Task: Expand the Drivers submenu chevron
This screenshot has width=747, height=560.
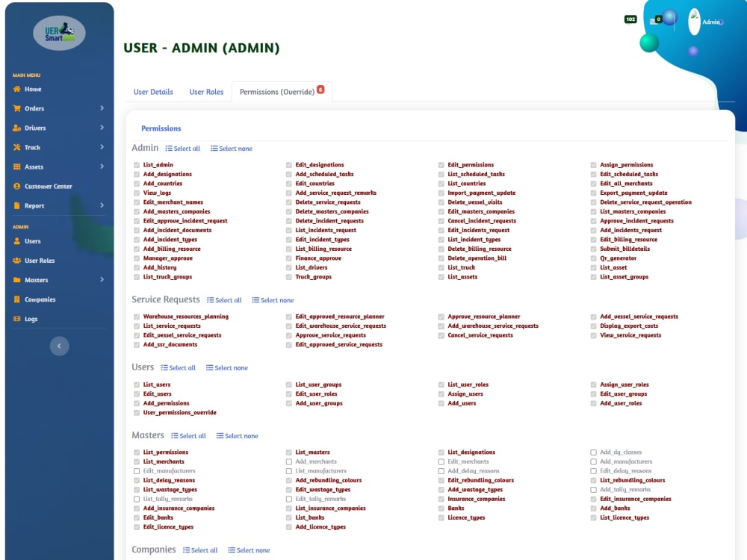Action: pyautogui.click(x=102, y=128)
